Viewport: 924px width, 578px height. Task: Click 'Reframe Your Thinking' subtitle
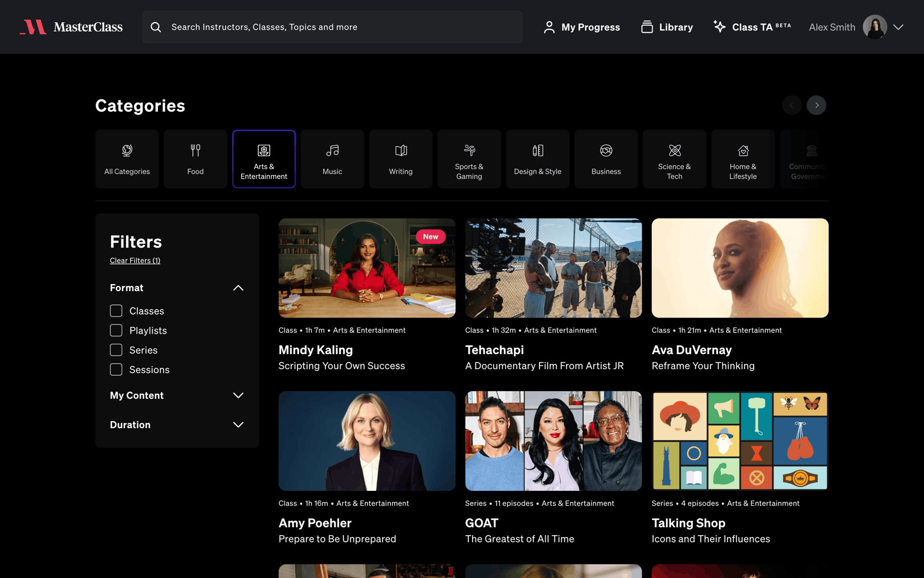pyautogui.click(x=703, y=366)
